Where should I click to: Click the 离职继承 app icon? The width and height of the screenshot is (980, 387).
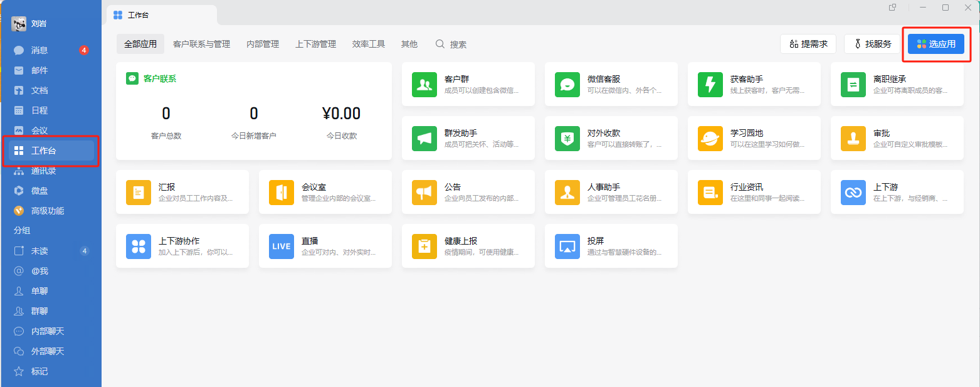pyautogui.click(x=853, y=84)
